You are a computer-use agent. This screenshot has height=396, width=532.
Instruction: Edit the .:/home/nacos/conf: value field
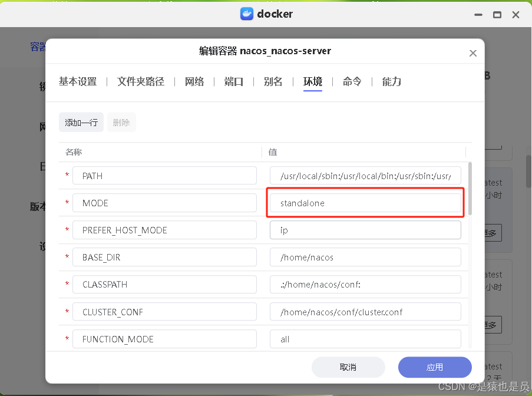(x=365, y=285)
